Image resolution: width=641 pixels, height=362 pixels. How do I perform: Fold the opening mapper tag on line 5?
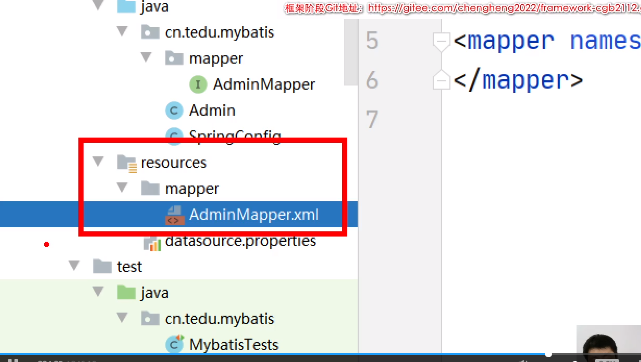(x=441, y=42)
